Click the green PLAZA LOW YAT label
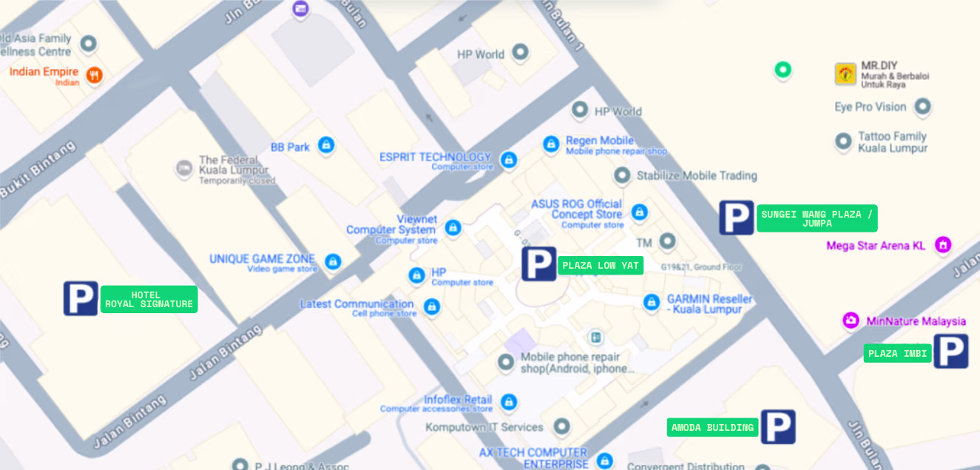This screenshot has width=980, height=470. [x=601, y=265]
